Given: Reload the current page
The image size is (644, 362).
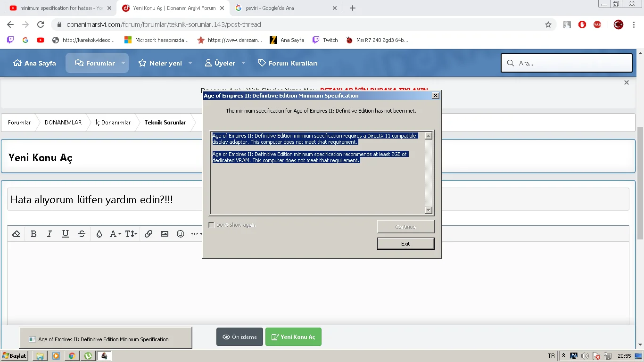Looking at the screenshot, I should 41,25.
